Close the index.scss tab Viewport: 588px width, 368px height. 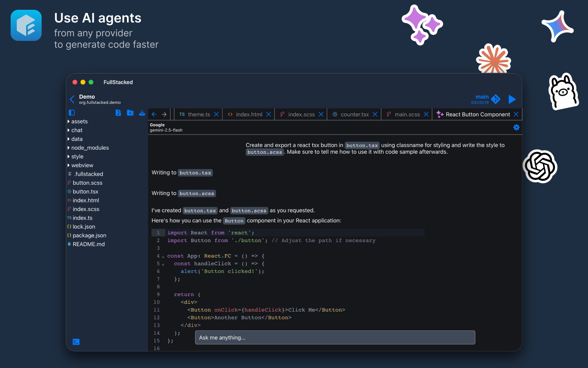tap(321, 114)
